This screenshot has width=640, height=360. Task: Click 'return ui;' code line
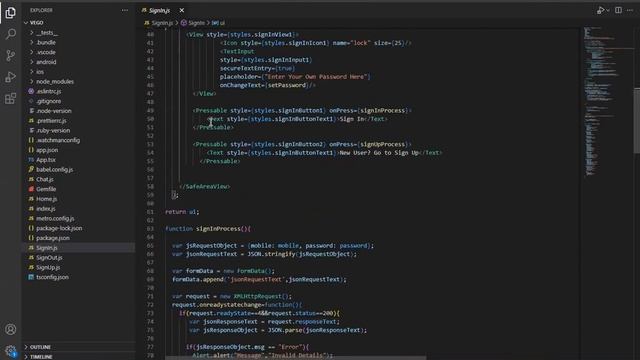click(182, 212)
